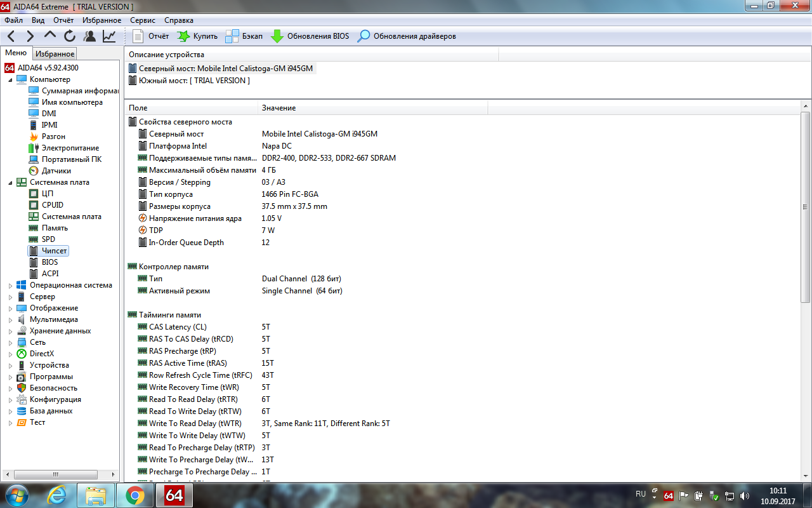The image size is (812, 508).
Task: Switch to the Избранное tab
Action: [x=55, y=54]
